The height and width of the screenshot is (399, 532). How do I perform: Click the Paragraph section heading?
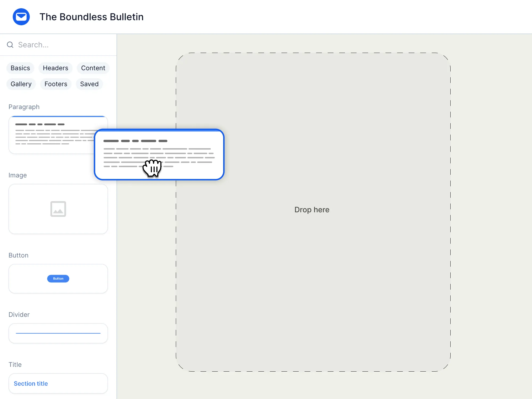24,107
